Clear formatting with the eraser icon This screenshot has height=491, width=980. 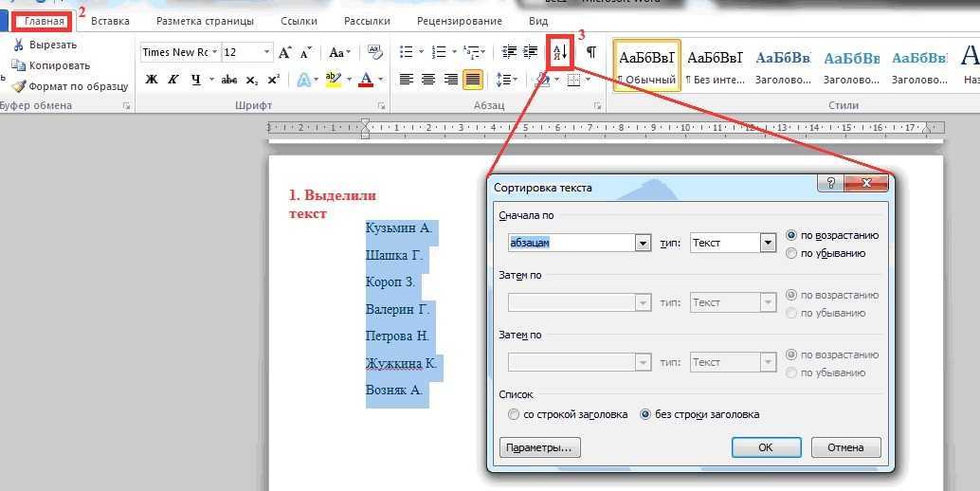tap(375, 52)
